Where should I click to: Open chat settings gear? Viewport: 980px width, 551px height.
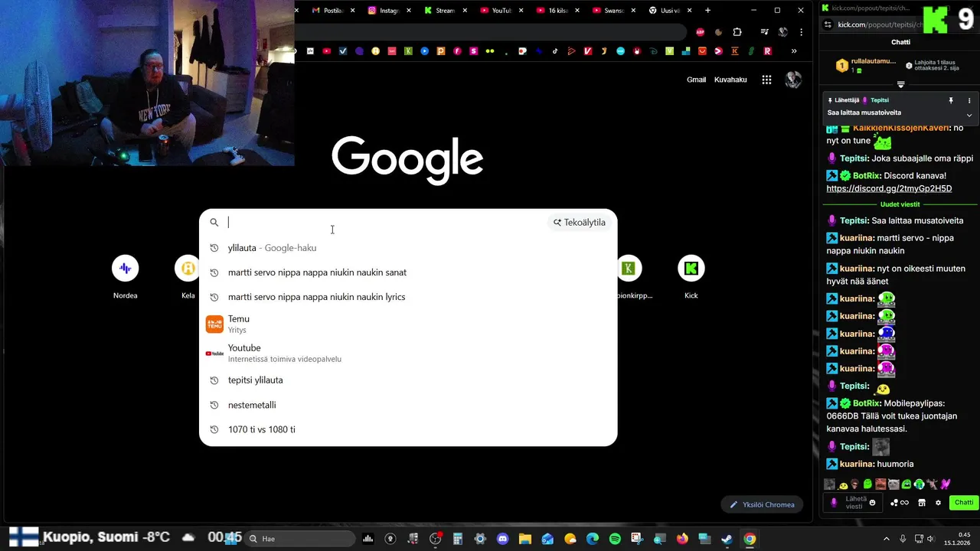point(938,503)
